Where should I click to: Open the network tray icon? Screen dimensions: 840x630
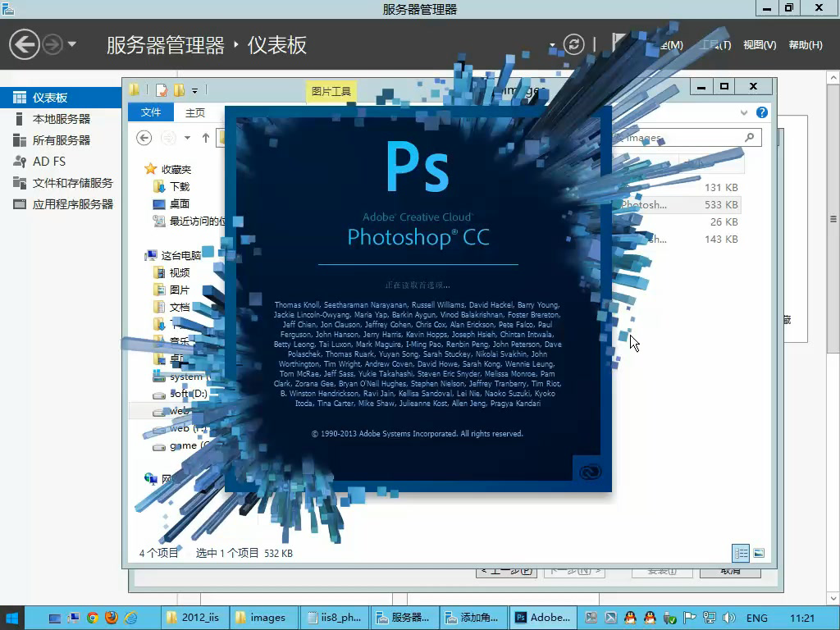[x=710, y=619]
